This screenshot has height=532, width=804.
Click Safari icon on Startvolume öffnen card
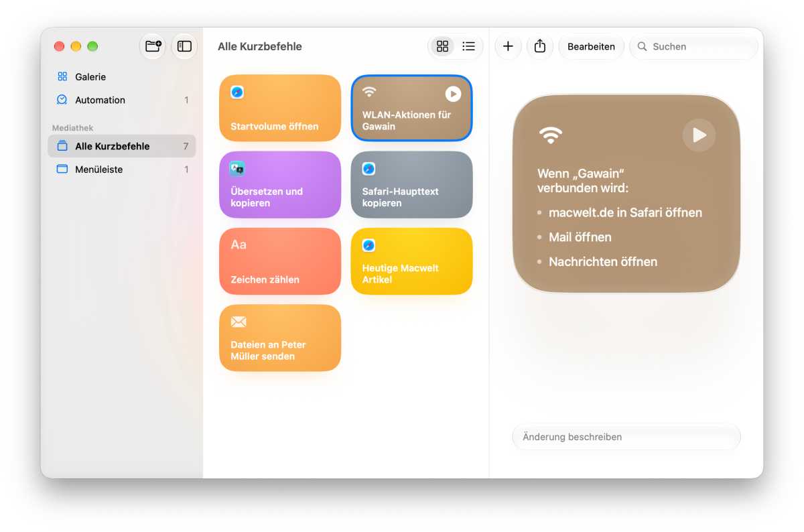237,92
